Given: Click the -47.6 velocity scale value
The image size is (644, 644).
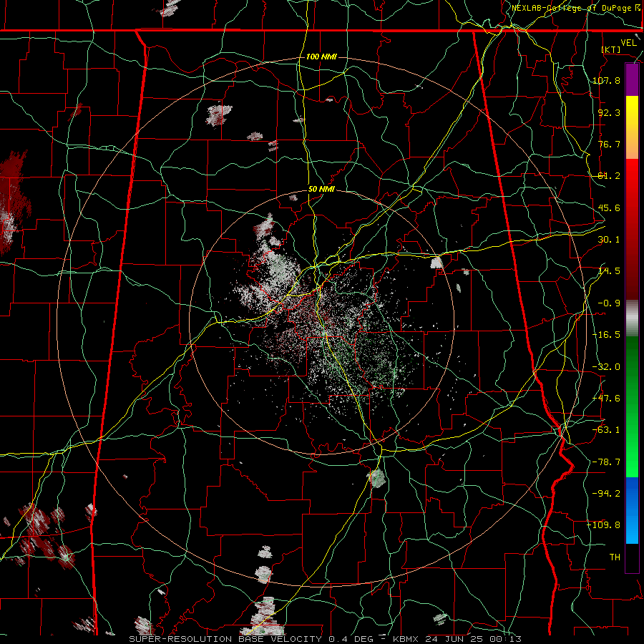Looking at the screenshot, I should coord(606,399).
